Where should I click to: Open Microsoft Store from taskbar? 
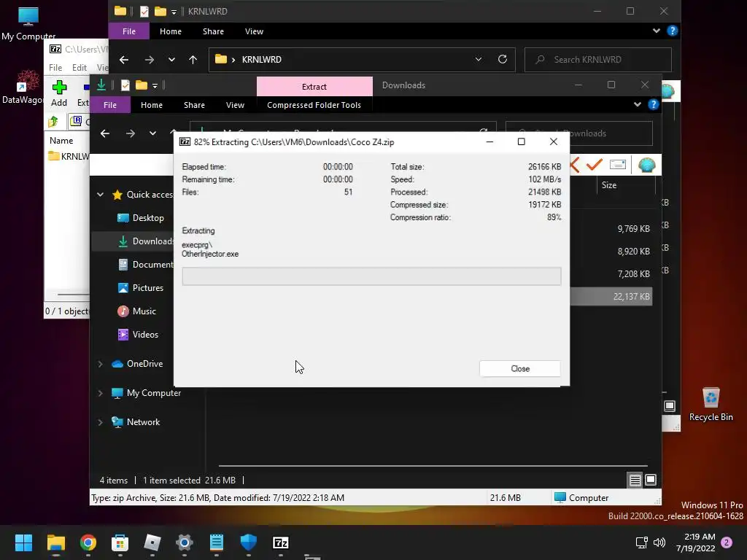pyautogui.click(x=120, y=542)
